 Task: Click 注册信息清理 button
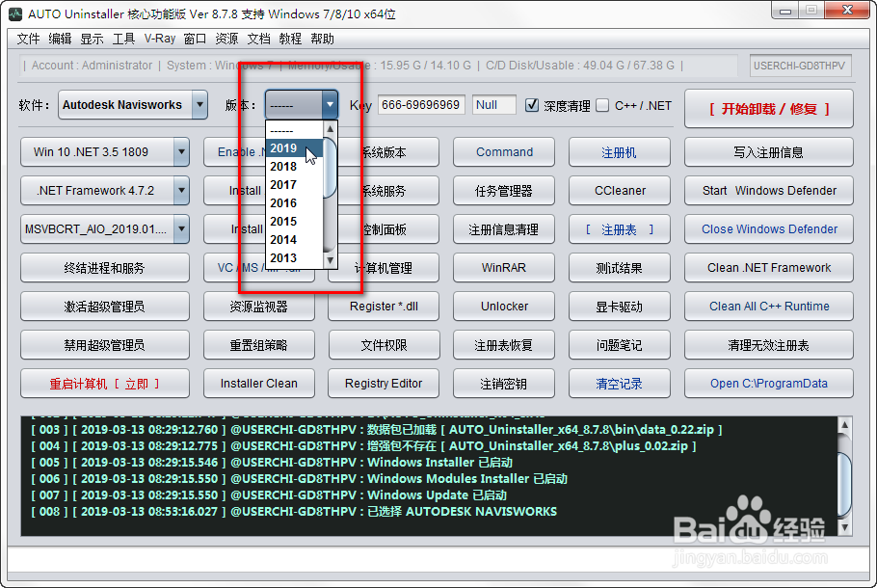point(504,229)
